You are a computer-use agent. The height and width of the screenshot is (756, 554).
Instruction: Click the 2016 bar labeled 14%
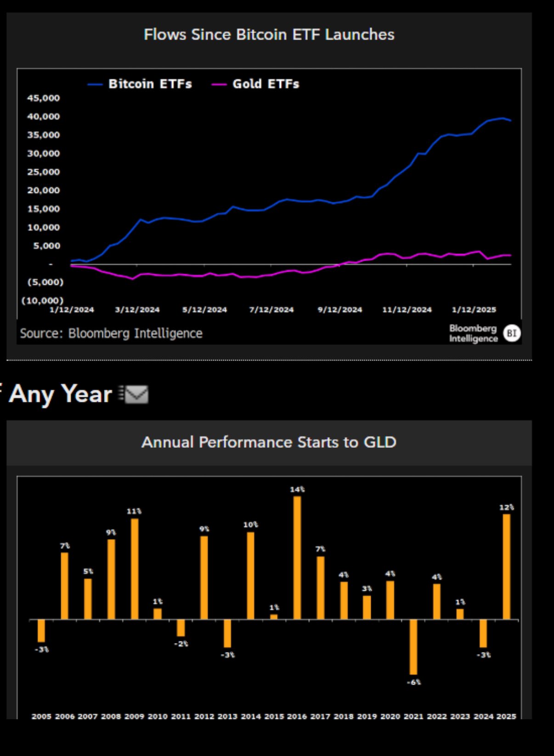[297, 558]
